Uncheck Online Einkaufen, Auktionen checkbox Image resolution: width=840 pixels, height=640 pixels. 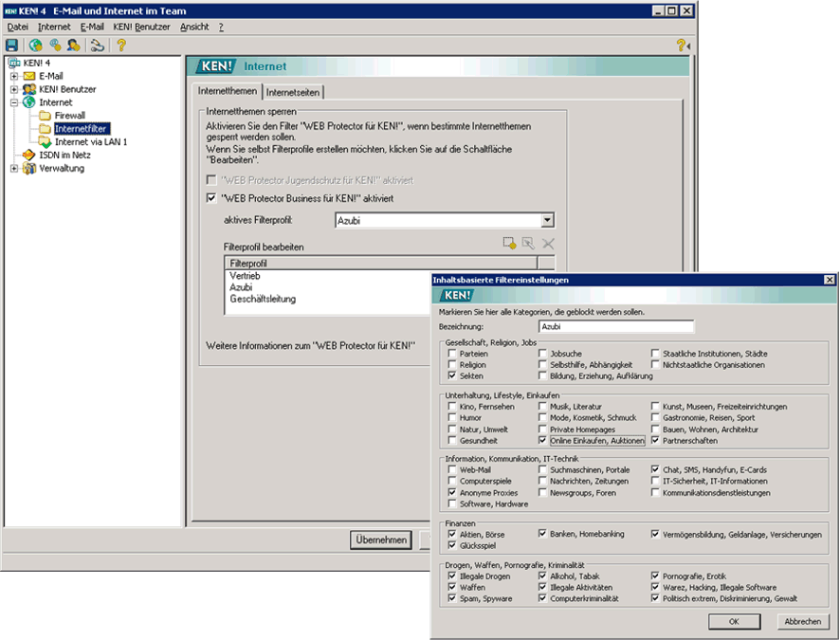click(x=542, y=440)
